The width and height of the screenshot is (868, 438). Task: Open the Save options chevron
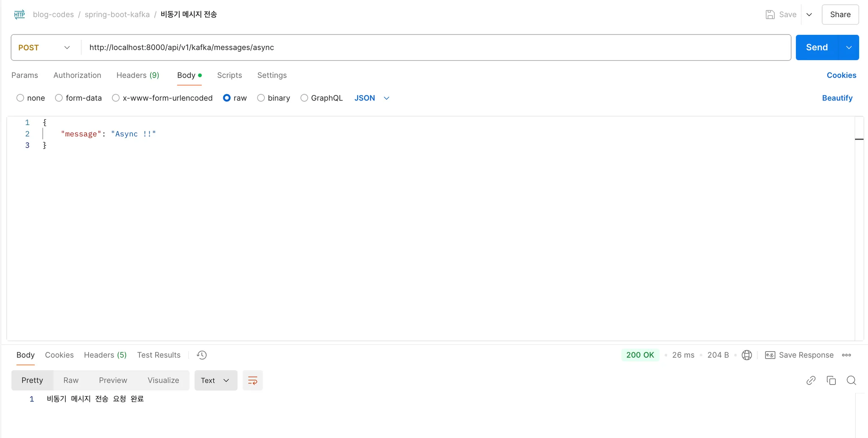809,14
